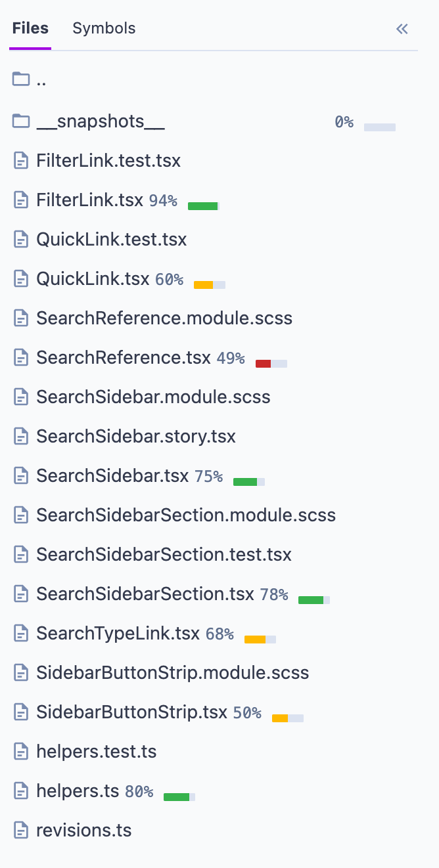Click the revisions.ts file icon
This screenshot has width=439, height=868.
pos(22,831)
